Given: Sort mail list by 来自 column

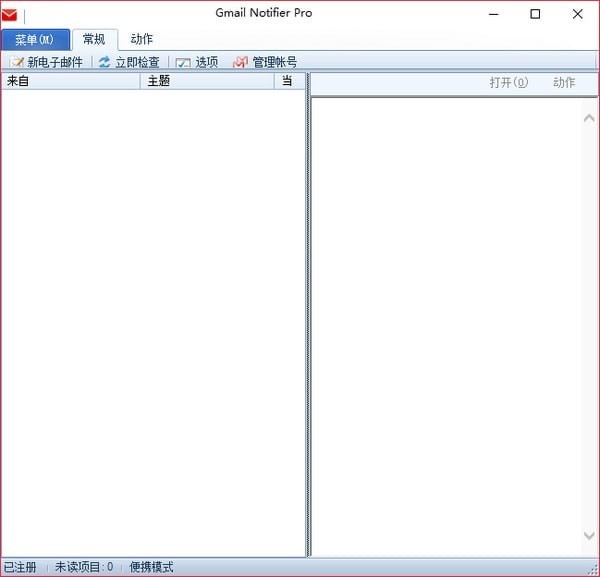Looking at the screenshot, I should click(x=70, y=81).
